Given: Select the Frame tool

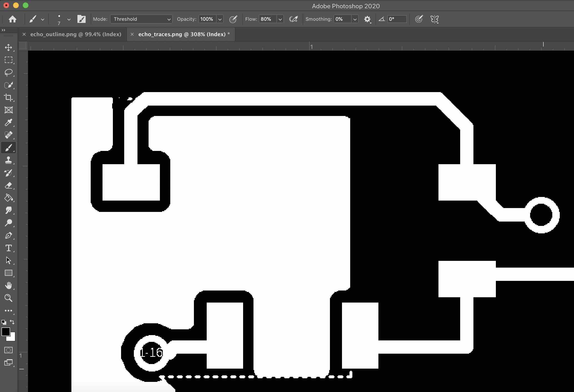Looking at the screenshot, I should coord(9,110).
